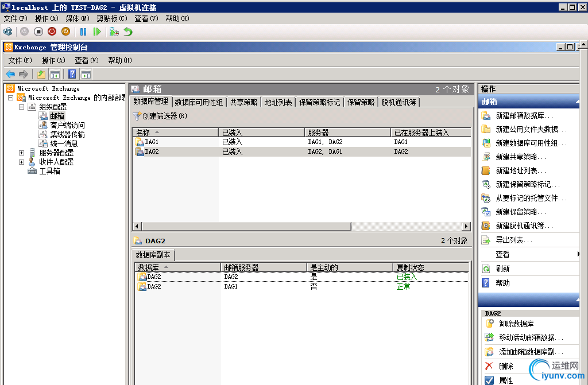Collapse the 邮箱 section in the action pane
Viewport: 588px width, 385px height.
[577, 102]
